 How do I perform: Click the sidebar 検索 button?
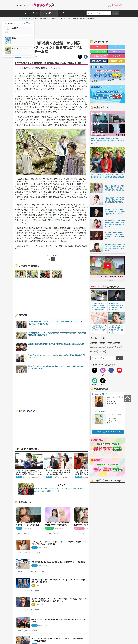(x=120, y=358)
